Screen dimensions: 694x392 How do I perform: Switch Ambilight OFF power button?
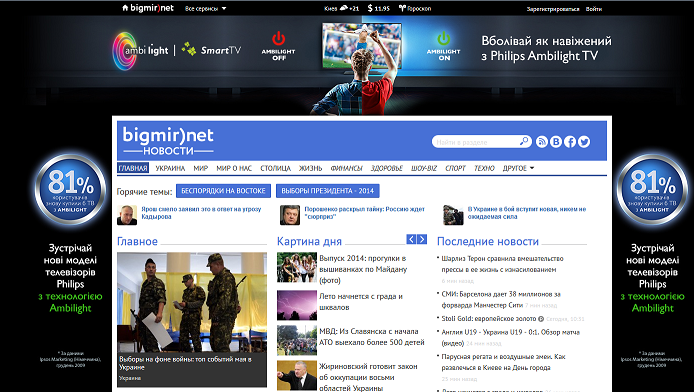click(x=278, y=39)
